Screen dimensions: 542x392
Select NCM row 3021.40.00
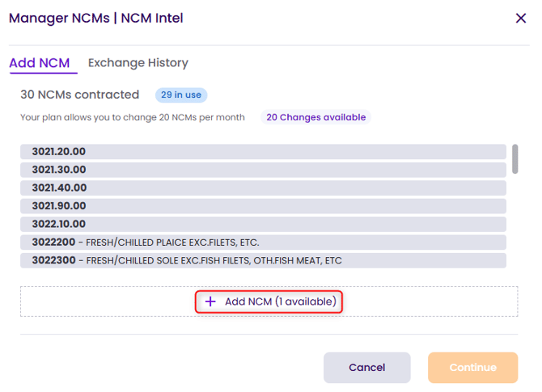coord(263,188)
